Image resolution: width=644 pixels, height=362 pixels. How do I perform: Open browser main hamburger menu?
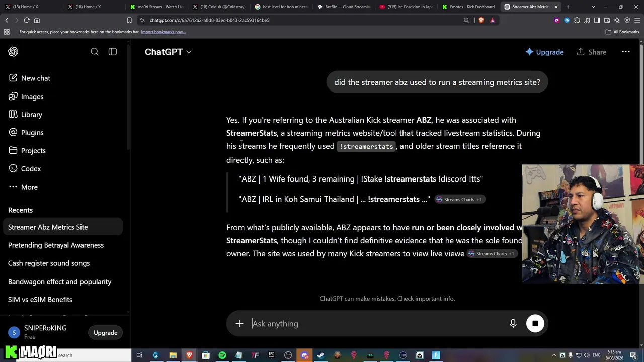click(637, 20)
